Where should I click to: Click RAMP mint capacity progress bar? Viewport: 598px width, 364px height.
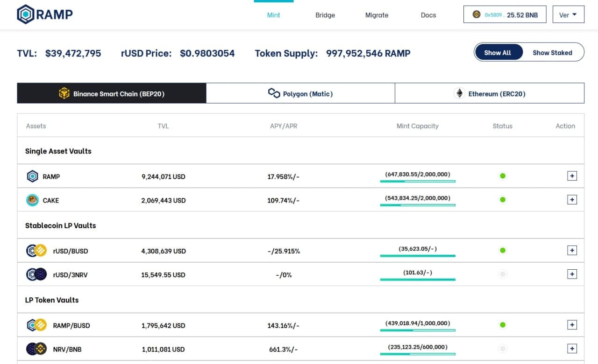[x=418, y=181]
